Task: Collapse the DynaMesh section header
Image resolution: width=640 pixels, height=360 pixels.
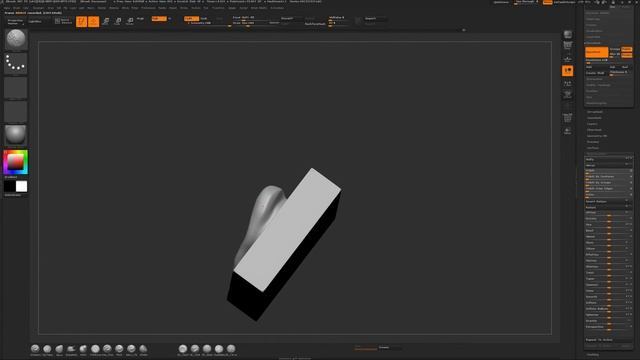Action: pos(594,43)
